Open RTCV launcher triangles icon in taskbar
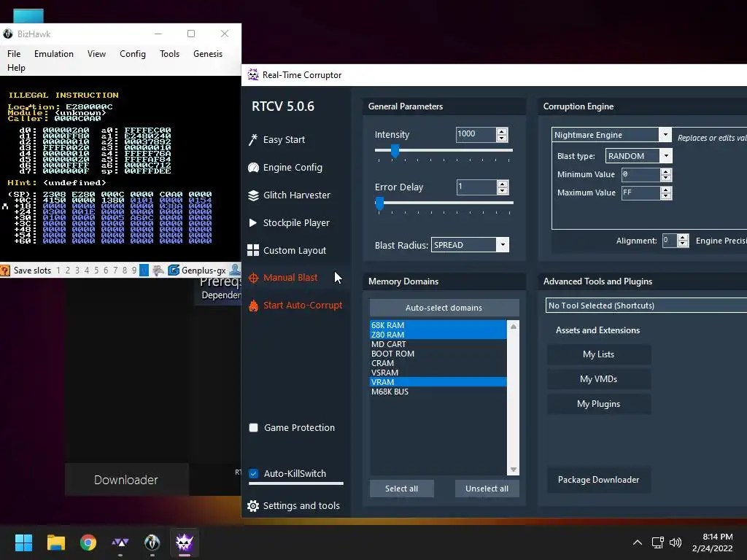This screenshot has height=560, width=747. (x=120, y=542)
